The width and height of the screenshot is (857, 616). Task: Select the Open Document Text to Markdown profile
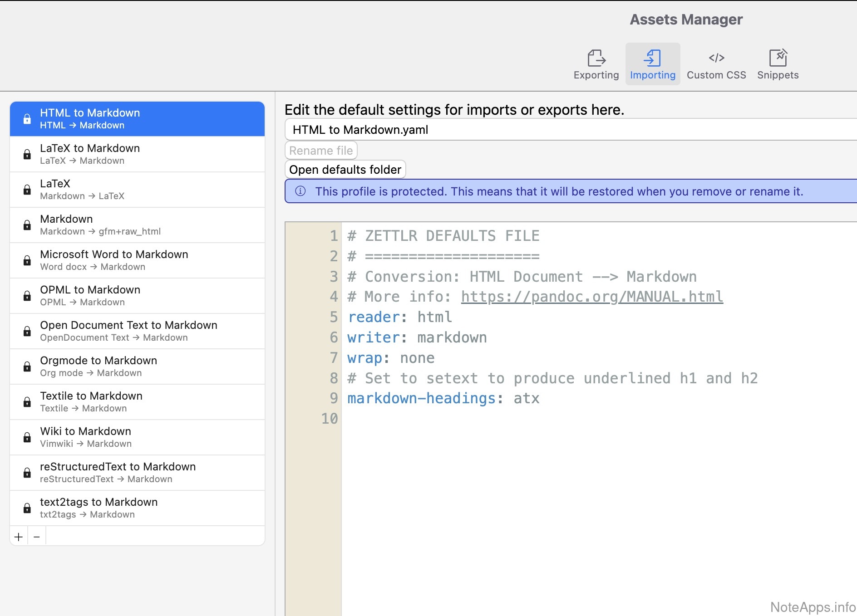click(x=137, y=331)
